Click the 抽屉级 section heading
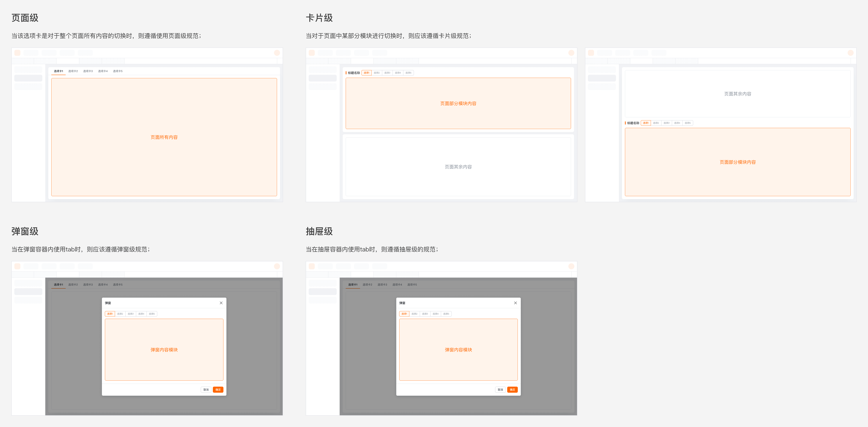868x427 pixels. coord(319,231)
